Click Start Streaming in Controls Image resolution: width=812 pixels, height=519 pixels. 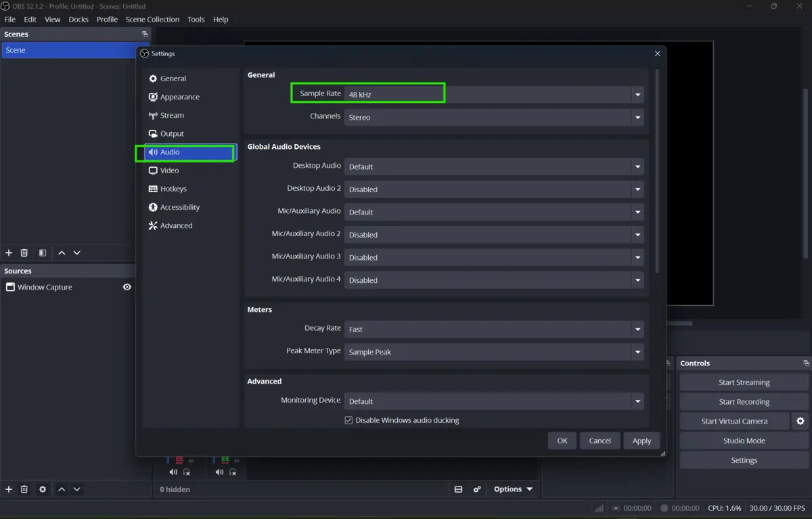point(744,382)
